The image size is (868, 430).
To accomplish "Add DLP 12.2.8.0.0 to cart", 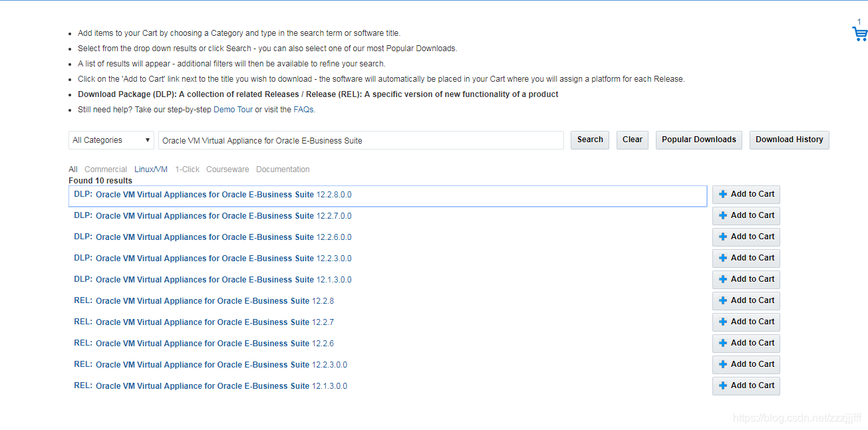I will (746, 195).
